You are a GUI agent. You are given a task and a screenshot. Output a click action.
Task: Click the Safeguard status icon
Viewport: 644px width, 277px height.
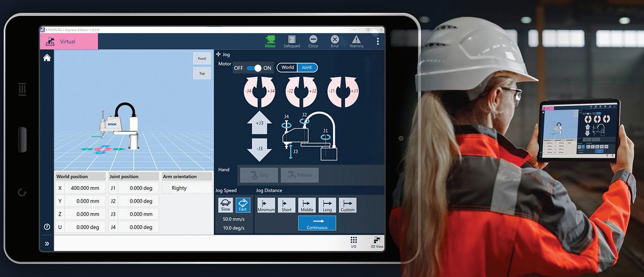tap(292, 42)
